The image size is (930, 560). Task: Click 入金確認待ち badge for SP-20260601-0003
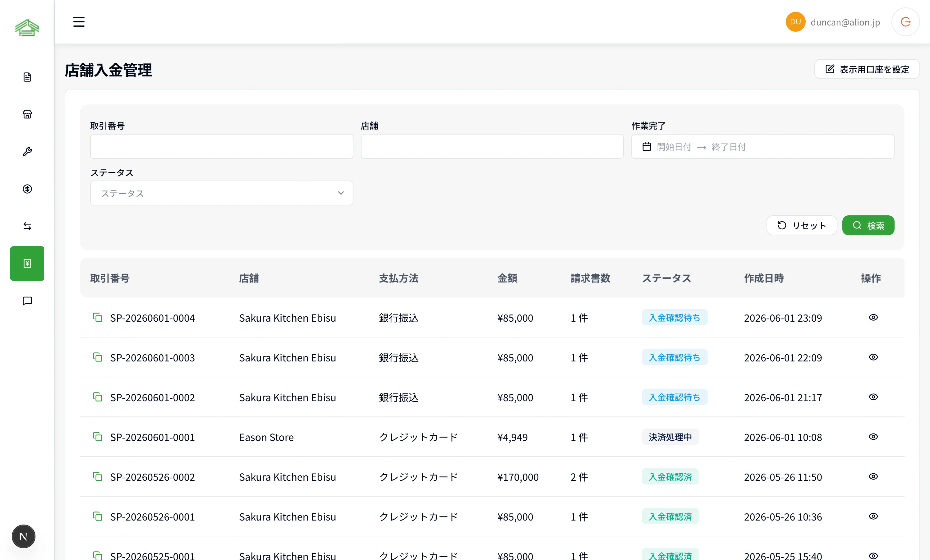tap(674, 357)
